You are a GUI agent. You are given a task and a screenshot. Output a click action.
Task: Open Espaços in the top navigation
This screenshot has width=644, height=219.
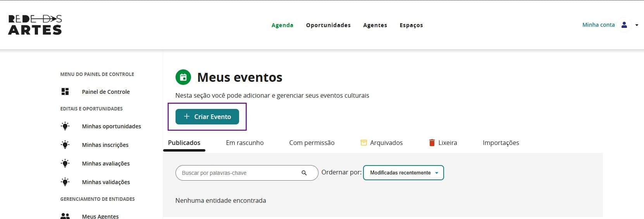[411, 25]
